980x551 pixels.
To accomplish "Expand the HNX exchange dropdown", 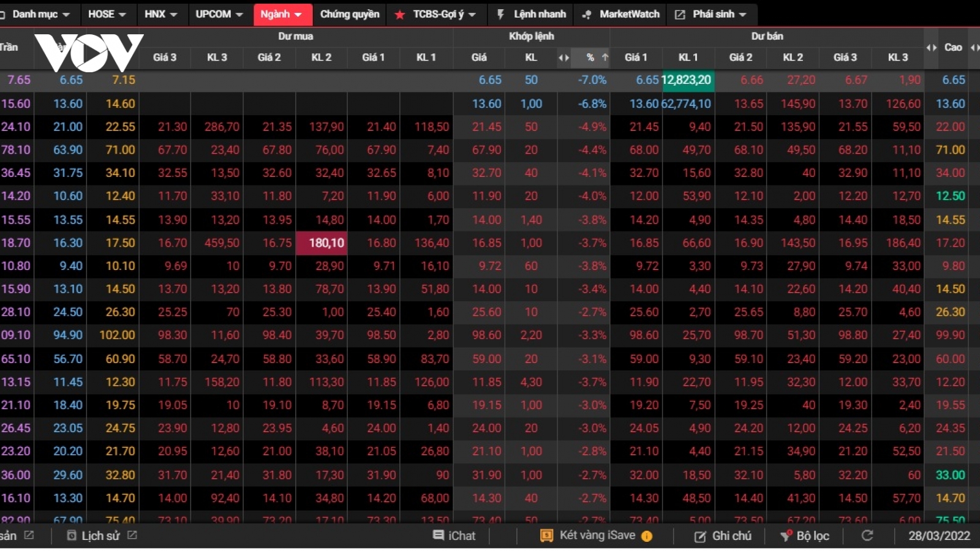I will click(x=161, y=14).
